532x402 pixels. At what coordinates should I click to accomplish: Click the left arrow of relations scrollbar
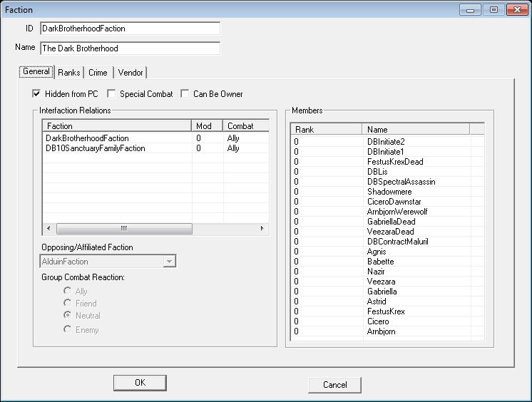48,228
